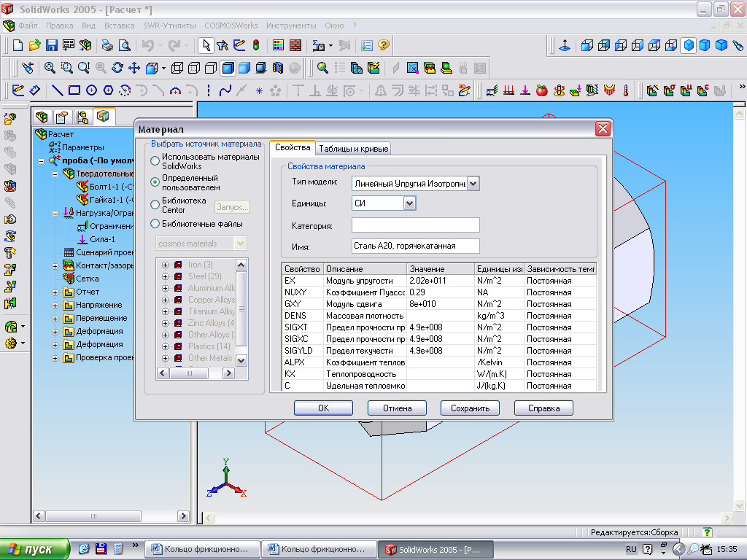Click the Undo arrow icon

point(147,45)
